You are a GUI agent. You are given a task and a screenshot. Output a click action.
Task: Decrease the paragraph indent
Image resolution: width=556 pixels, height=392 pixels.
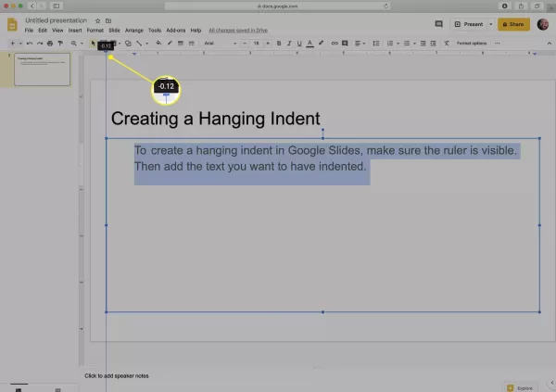click(423, 44)
